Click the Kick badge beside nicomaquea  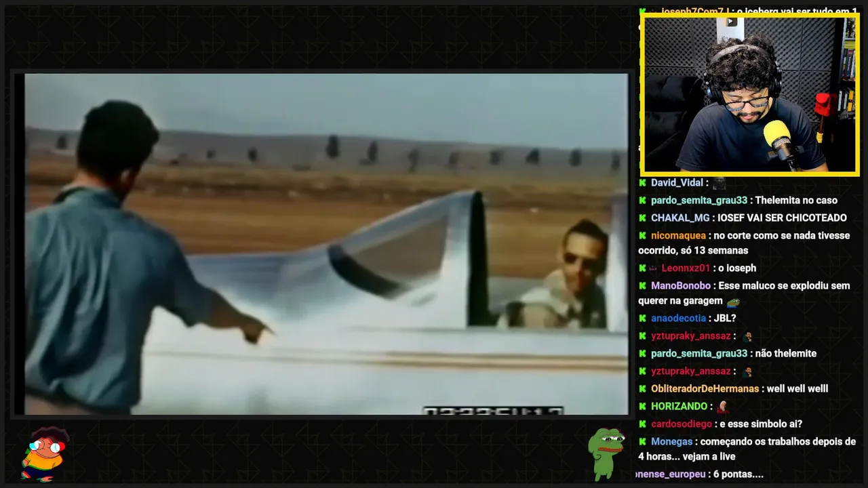tap(642, 235)
